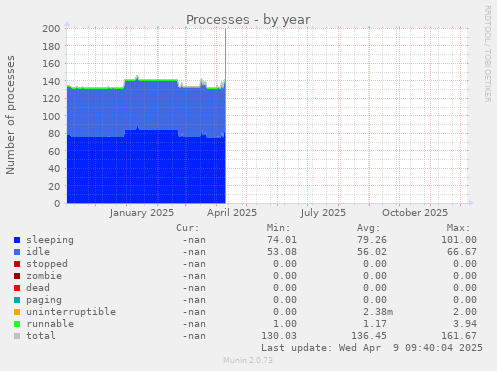Viewport: 497px width, 371px height.
Task: Click the 'total' legend label
Action: [x=41, y=336]
